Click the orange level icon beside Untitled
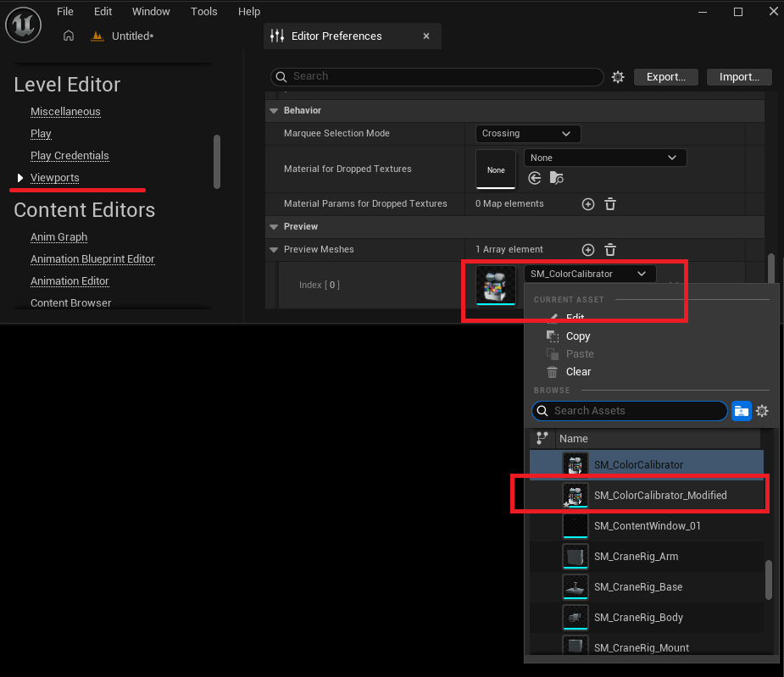Screen dimensions: 784x677 [x=97, y=36]
